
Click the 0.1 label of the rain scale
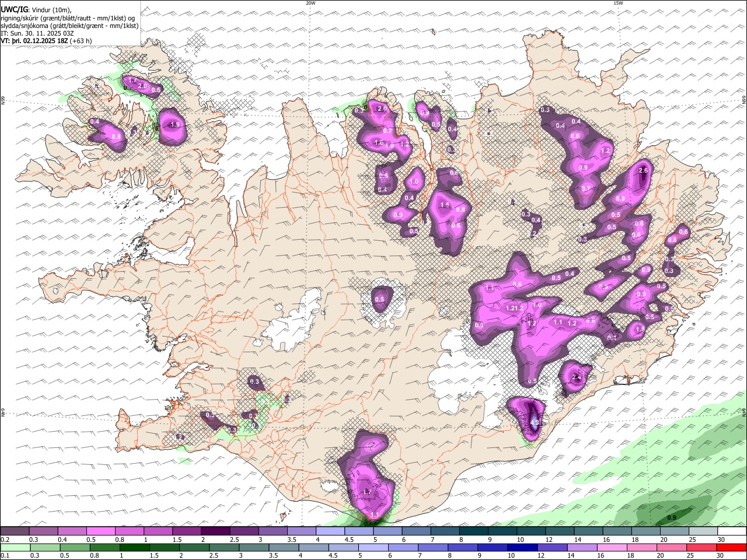pos(4,555)
